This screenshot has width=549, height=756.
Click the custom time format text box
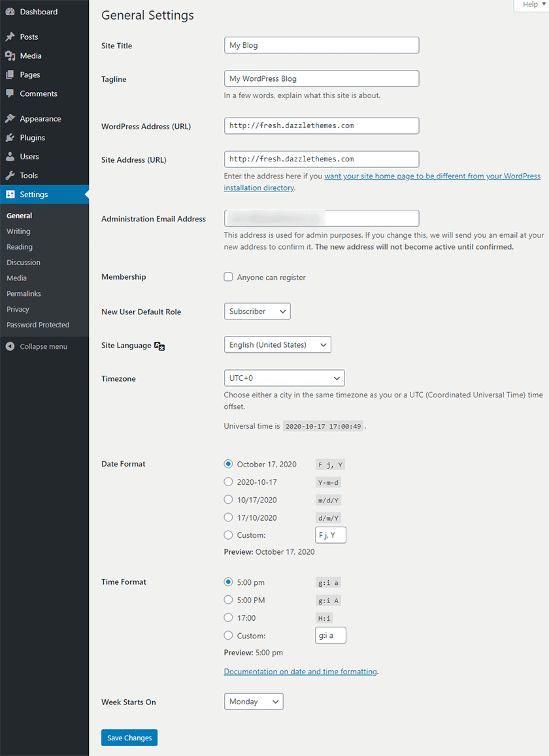coord(331,636)
